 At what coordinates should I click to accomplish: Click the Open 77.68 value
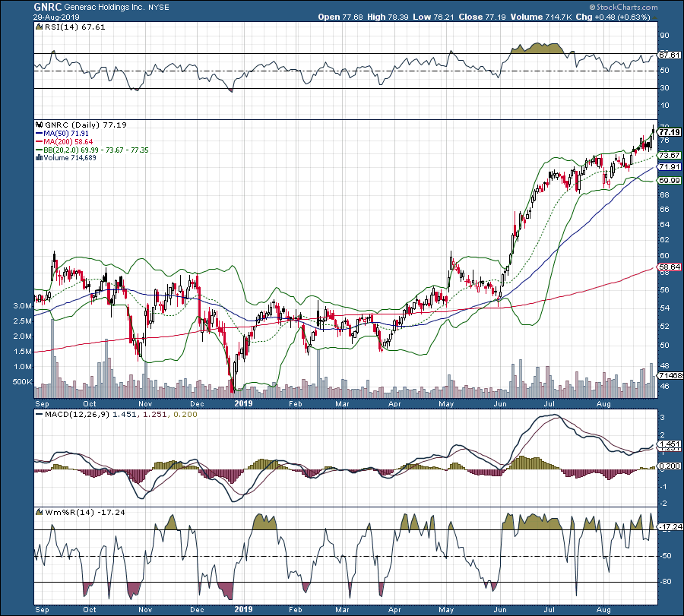(x=340, y=17)
